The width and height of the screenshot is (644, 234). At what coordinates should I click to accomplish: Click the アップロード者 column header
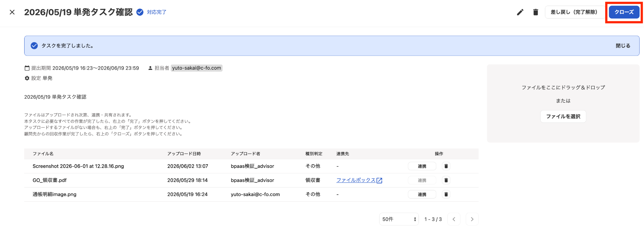click(246, 154)
